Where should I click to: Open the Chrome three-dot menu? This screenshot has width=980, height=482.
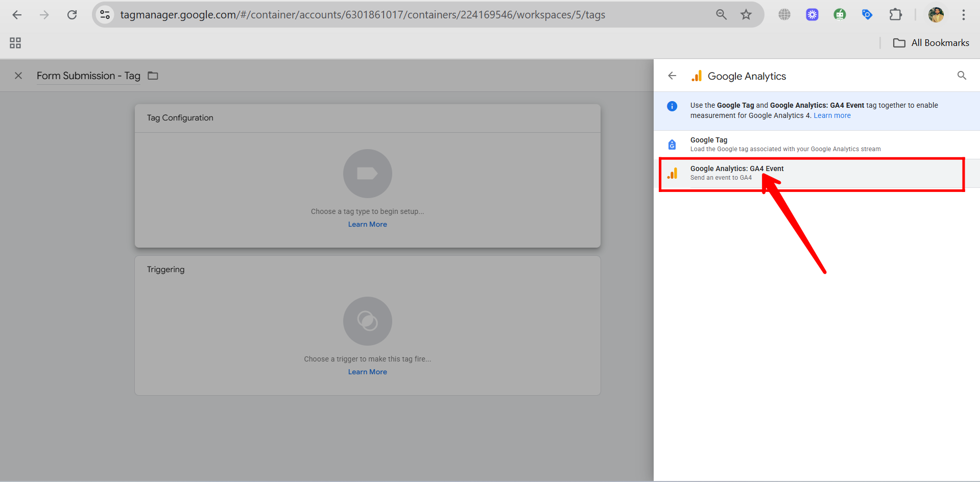(x=964, y=15)
